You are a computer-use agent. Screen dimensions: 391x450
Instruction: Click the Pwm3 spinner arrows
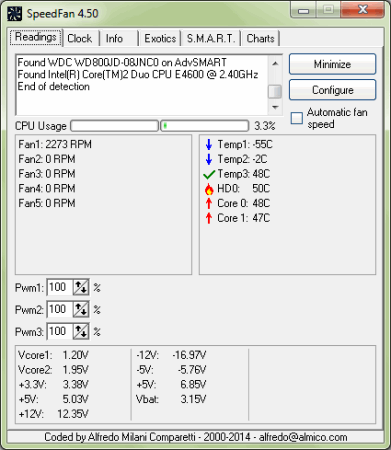81,332
